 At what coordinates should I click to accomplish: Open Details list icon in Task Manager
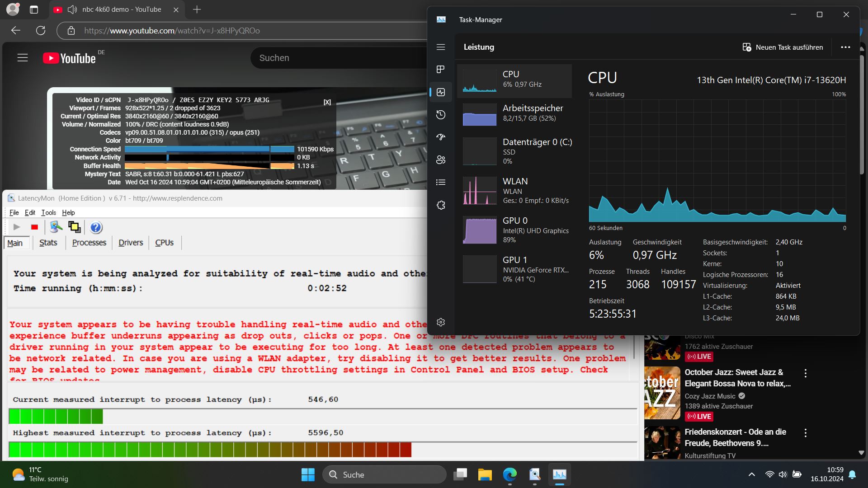[x=441, y=182]
